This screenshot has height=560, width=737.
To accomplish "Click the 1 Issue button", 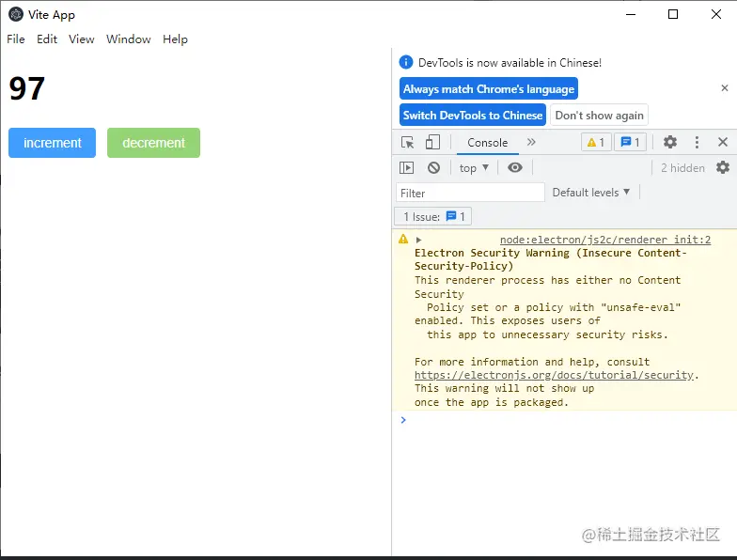I will pyautogui.click(x=432, y=216).
